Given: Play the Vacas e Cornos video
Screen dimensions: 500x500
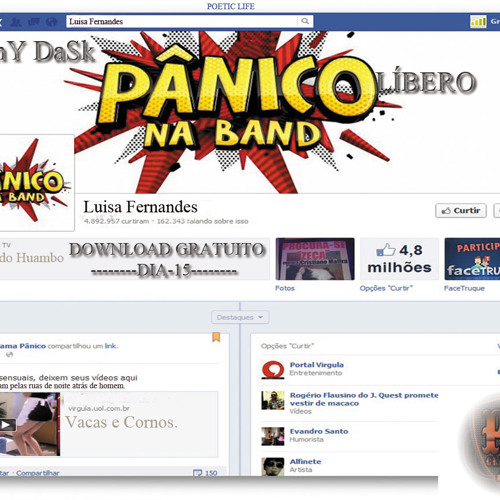Looking at the screenshot, I should (x=7, y=425).
